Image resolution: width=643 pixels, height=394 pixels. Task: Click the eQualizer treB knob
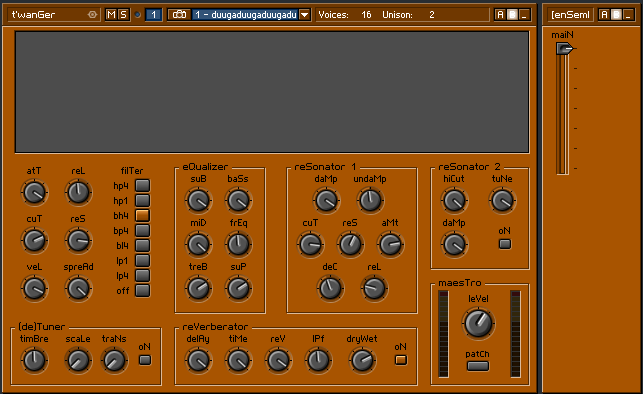[198, 289]
